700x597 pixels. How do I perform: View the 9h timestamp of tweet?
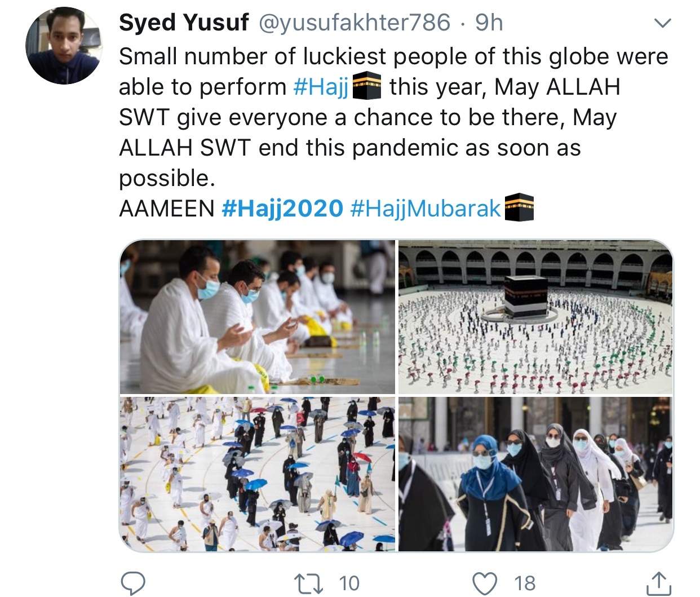[x=489, y=23]
